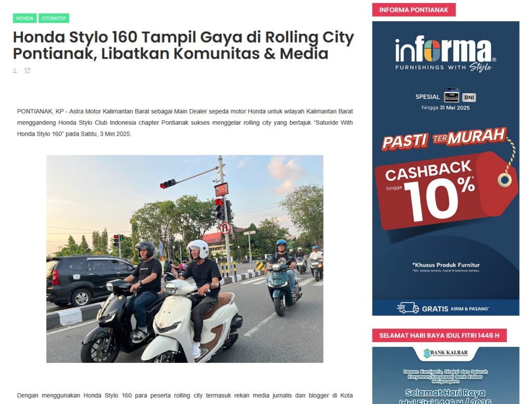Open the rolling city motorcycle photo
The image size is (532, 404).
pyautogui.click(x=184, y=259)
